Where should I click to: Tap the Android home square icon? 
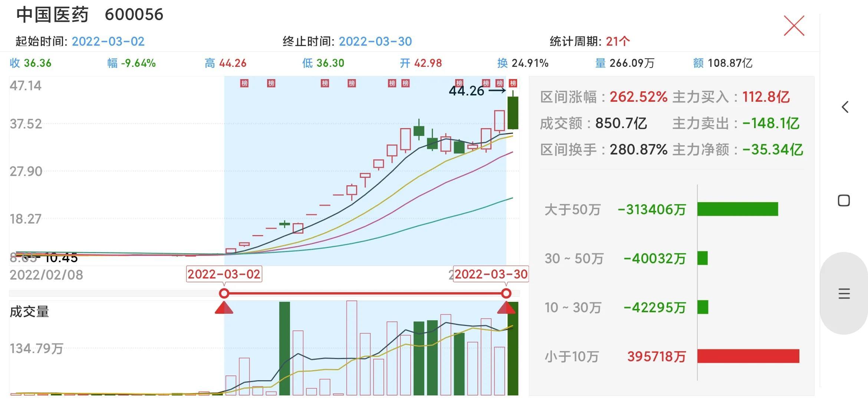tap(844, 200)
